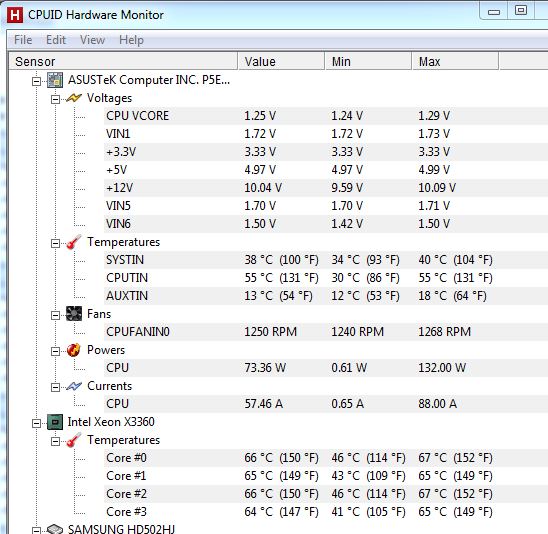Viewport: 548px width, 534px height.
Task: Select the SAMSUNG HD502HJ label
Action: pyautogui.click(x=121, y=529)
